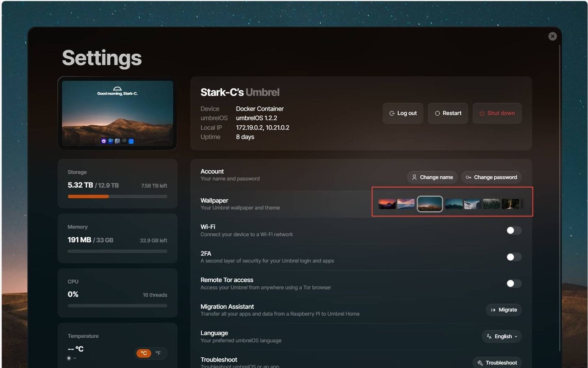Close the Settings dialog with the X icon
Screen dimensions: 588x368
pos(553,36)
